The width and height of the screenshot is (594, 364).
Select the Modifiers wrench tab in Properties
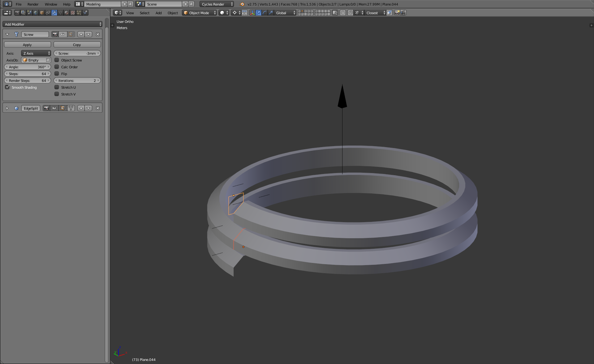point(54,13)
